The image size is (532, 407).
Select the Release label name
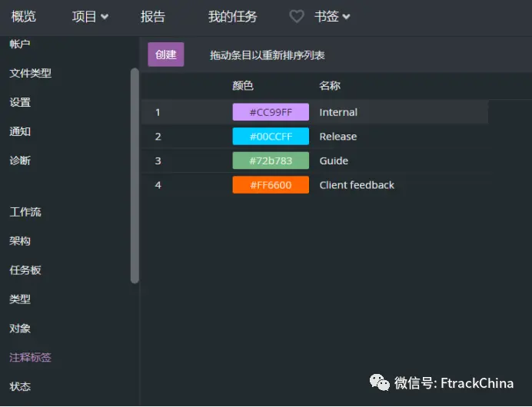pyautogui.click(x=338, y=136)
